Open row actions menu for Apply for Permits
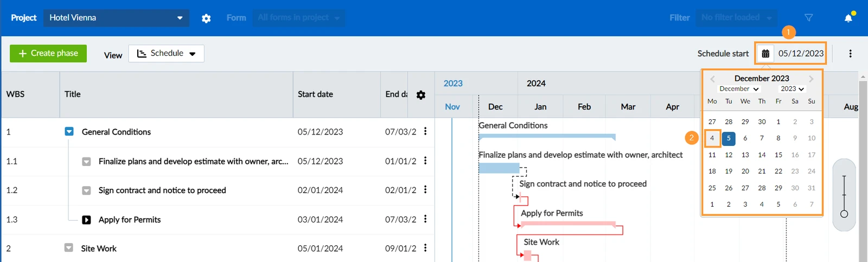 pyautogui.click(x=425, y=219)
